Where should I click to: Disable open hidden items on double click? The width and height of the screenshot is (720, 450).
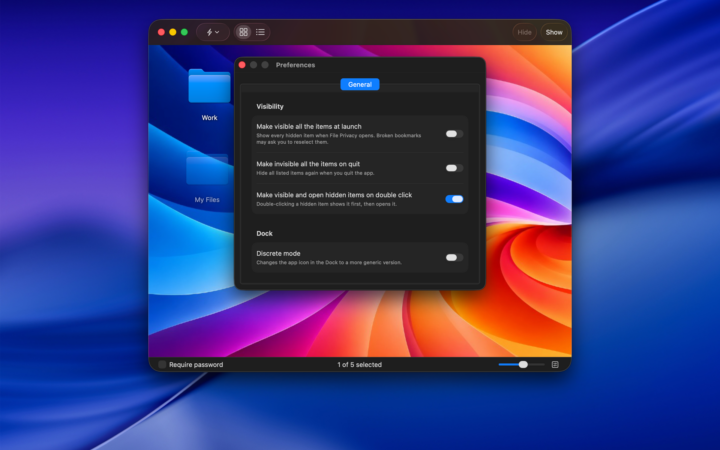(x=454, y=199)
